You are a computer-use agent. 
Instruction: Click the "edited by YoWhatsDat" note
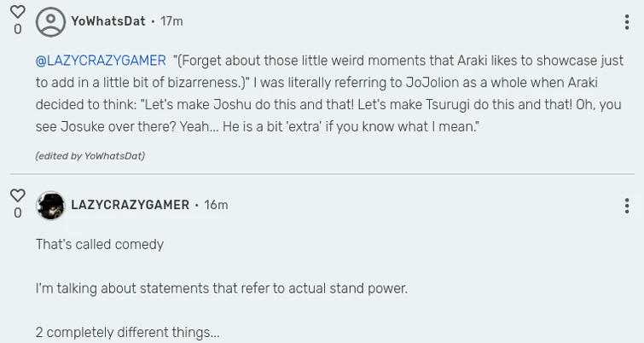click(x=90, y=156)
